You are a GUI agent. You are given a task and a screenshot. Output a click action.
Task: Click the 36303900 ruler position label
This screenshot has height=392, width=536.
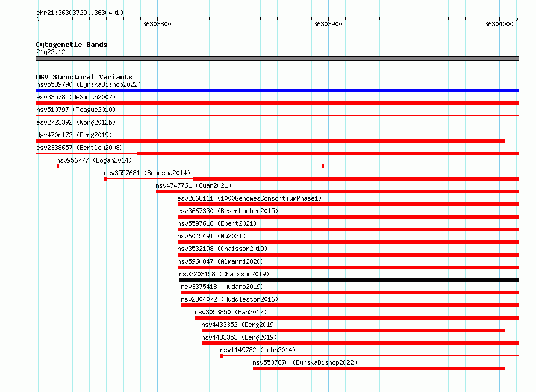[328, 24]
